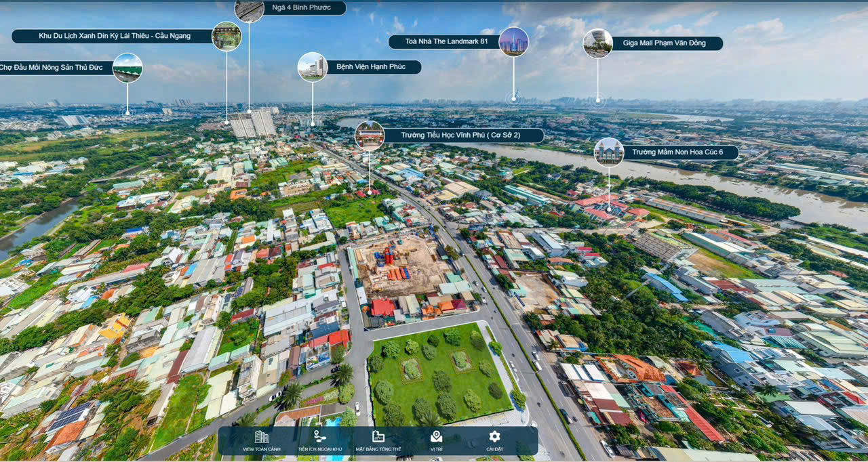The image size is (868, 462).
Task: Open the Chợ Đầu Mối Nông Sản thumbnail
Action: click(x=127, y=68)
